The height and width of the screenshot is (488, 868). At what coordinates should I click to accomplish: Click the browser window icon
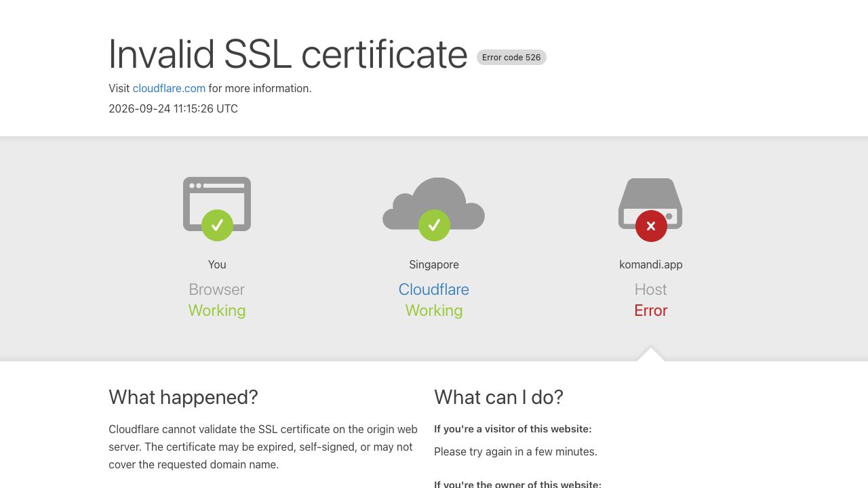[217, 204]
